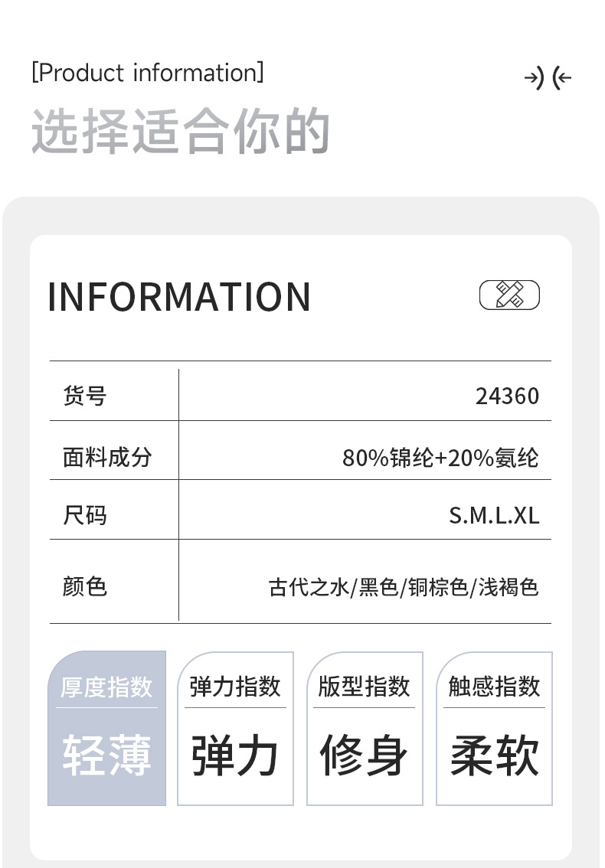Click the [Product information] label
The width and height of the screenshot is (605, 868).
(148, 73)
